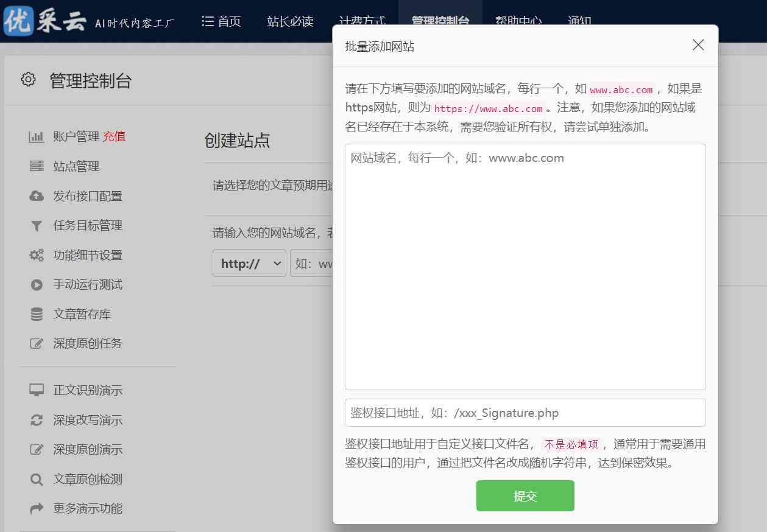Open 文章原创检测 in the sidebar
The image size is (767, 532).
coord(88,480)
